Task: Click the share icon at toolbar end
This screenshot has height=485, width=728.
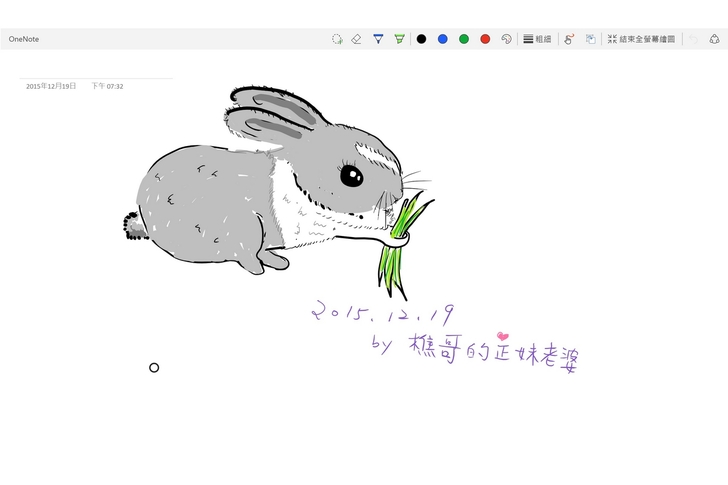Action: click(x=714, y=39)
